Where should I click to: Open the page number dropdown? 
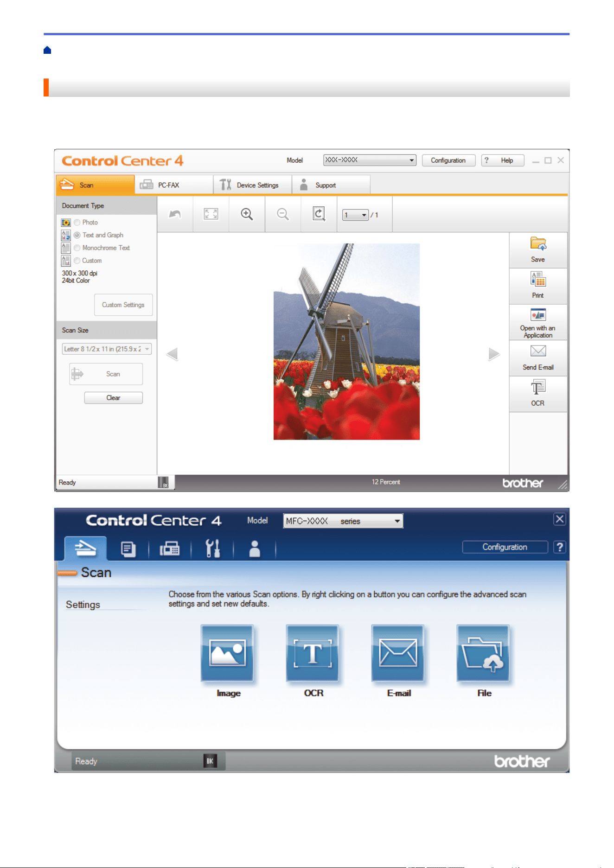[x=355, y=215]
